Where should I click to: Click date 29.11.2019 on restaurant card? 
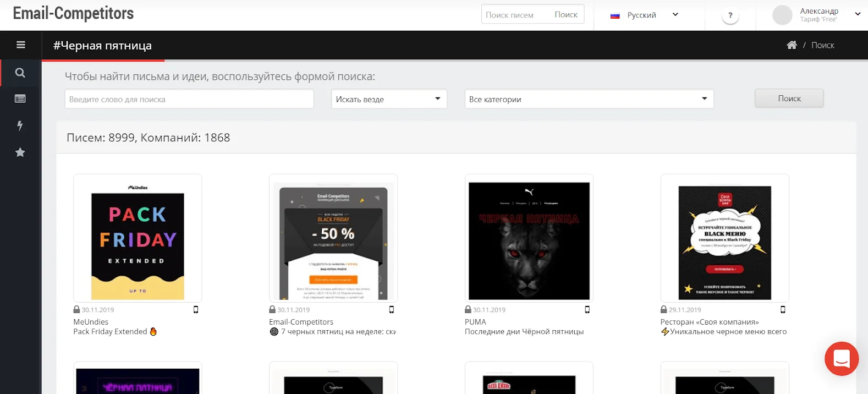685,310
